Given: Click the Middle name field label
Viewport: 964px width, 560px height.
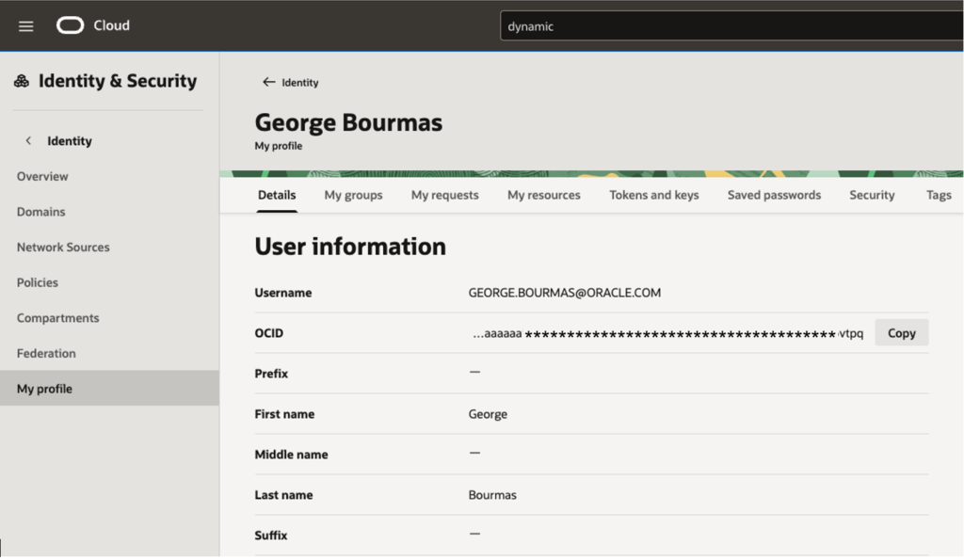Looking at the screenshot, I should tap(292, 455).
